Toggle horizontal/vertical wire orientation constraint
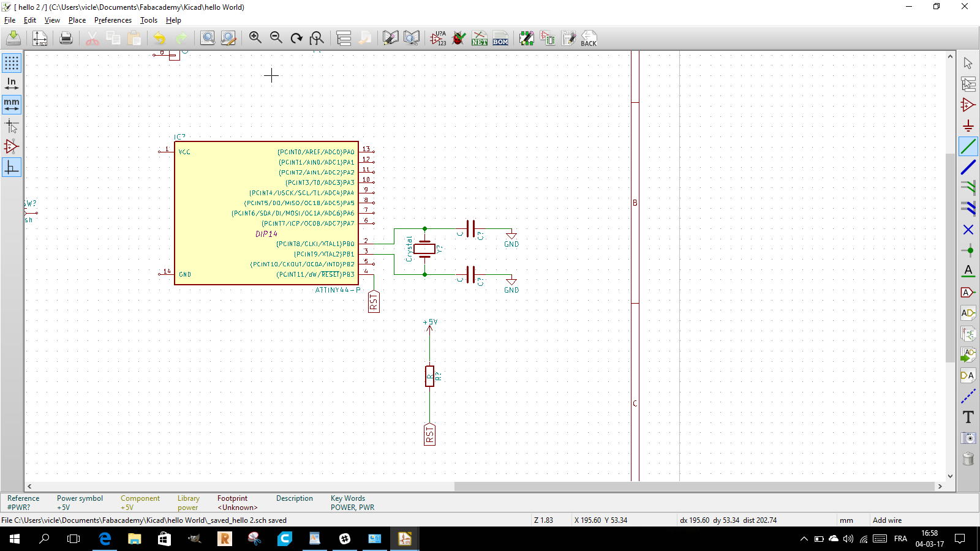Viewport: 980px width, 551px height. coord(12,167)
